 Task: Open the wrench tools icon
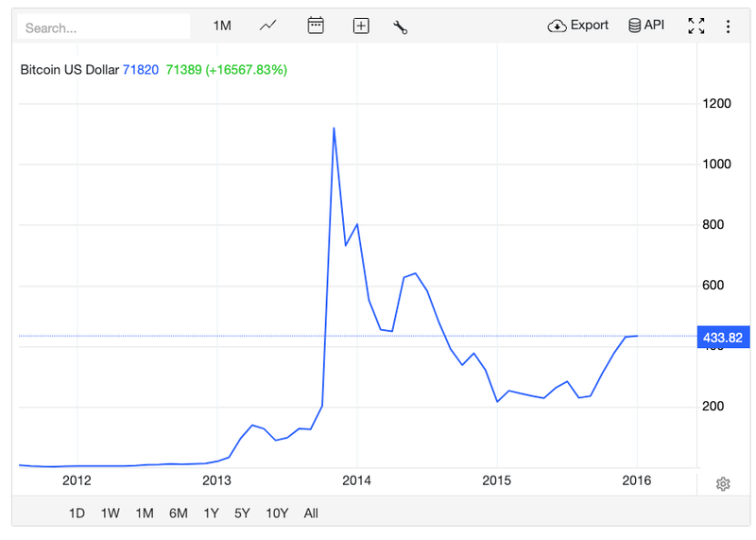click(x=401, y=26)
